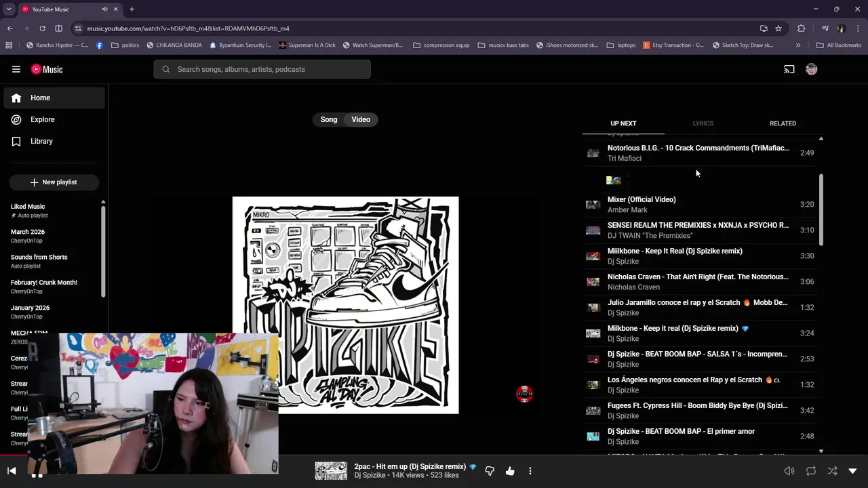Play Milkbone - Keep it real queue item
The image size is (868, 488).
701,333
